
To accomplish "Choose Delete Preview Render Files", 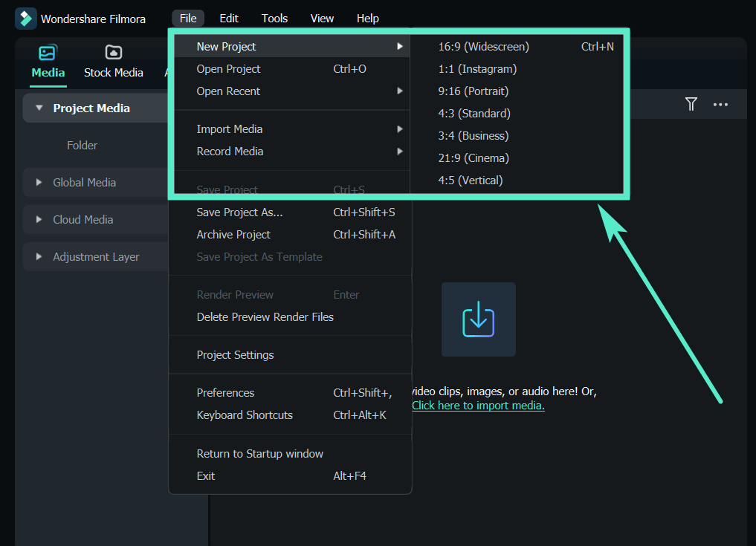I will point(290,316).
